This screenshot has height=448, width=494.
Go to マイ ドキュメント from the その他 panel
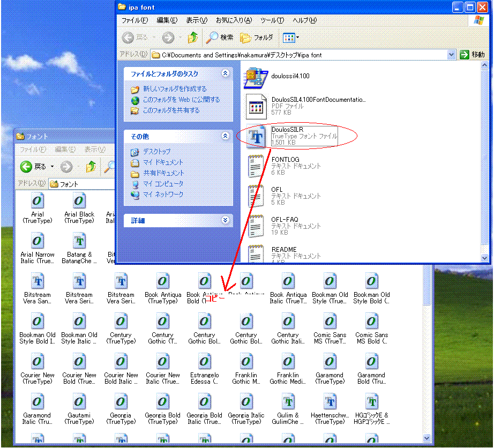[x=163, y=162]
